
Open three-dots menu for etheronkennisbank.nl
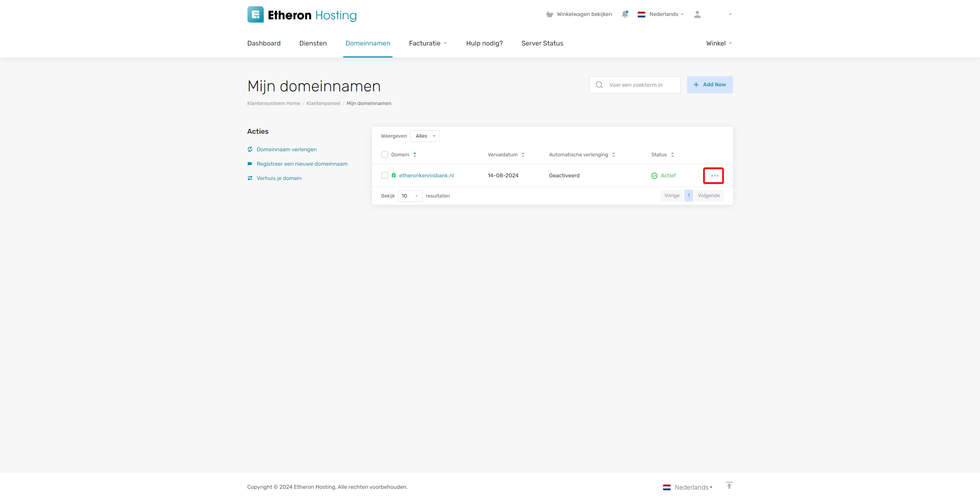pos(714,176)
